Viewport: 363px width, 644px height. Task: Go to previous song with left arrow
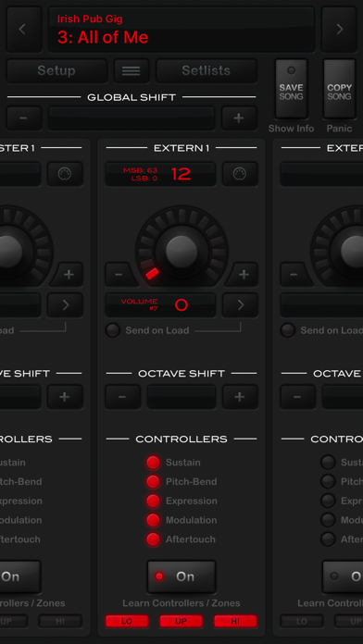(24, 30)
